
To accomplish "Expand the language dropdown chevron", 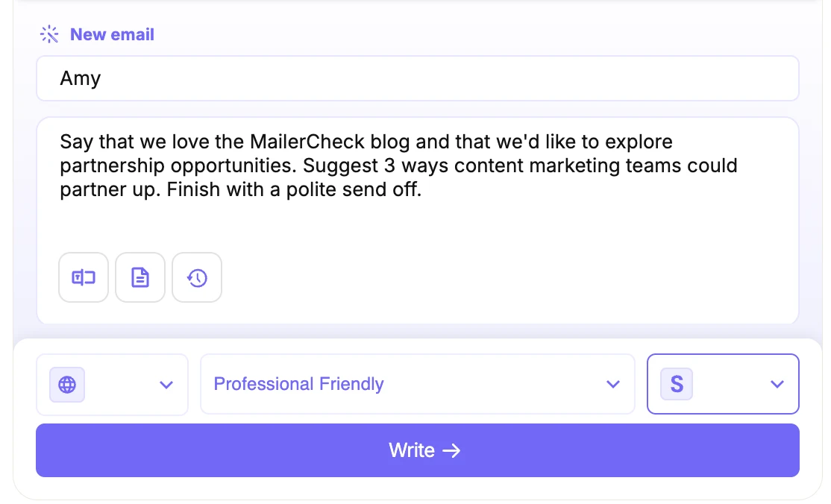I will point(166,385).
